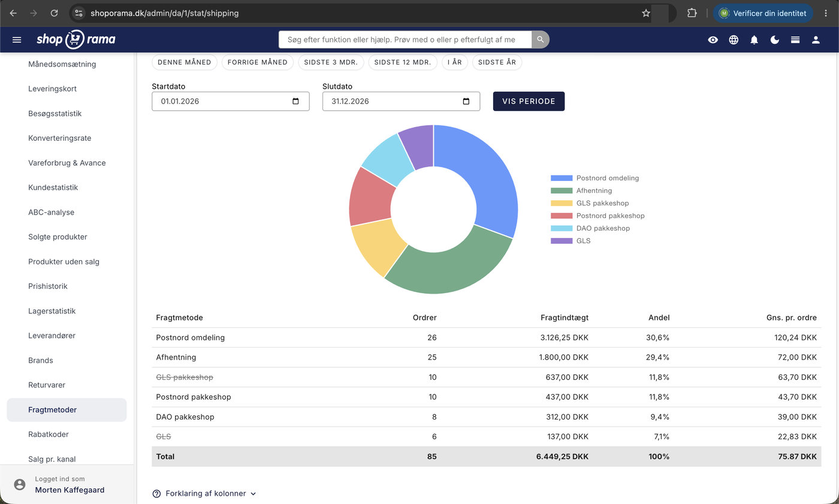This screenshot has height=504, width=839.
Task: Open Rabatkoder in sidebar
Action: [x=49, y=434]
